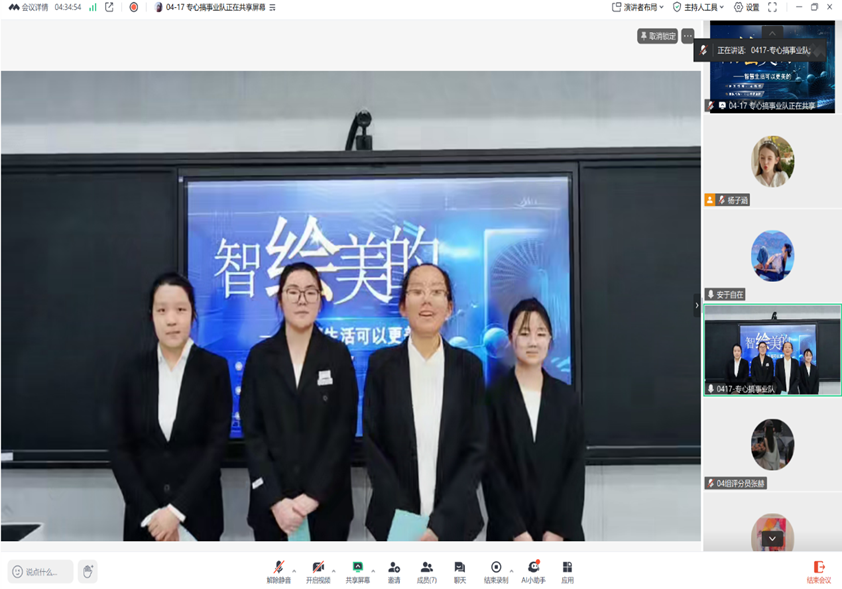Open the chat (聊天) panel
Image resolution: width=842 pixels, height=589 pixels.
coord(460,572)
